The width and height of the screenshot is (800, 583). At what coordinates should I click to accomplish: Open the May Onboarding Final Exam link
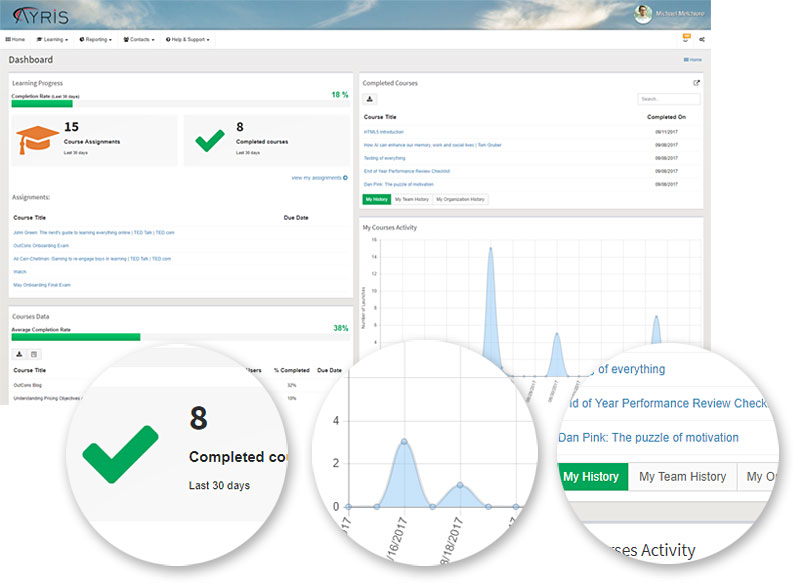pos(42,285)
